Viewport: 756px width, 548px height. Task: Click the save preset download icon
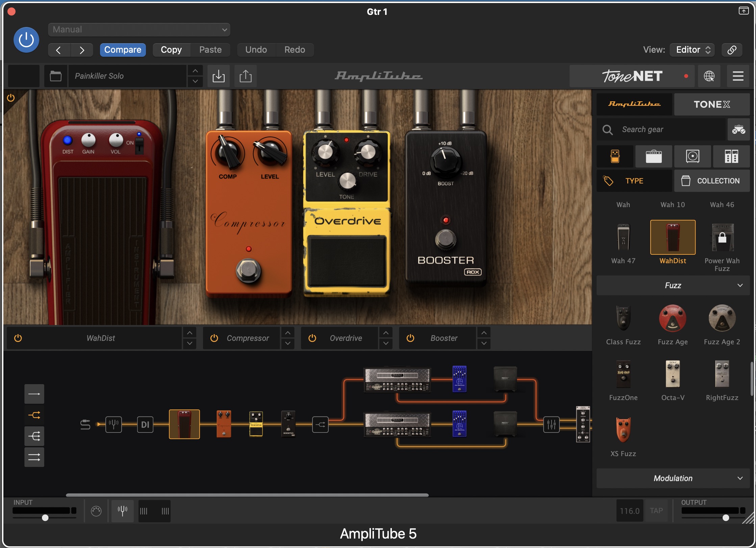219,76
